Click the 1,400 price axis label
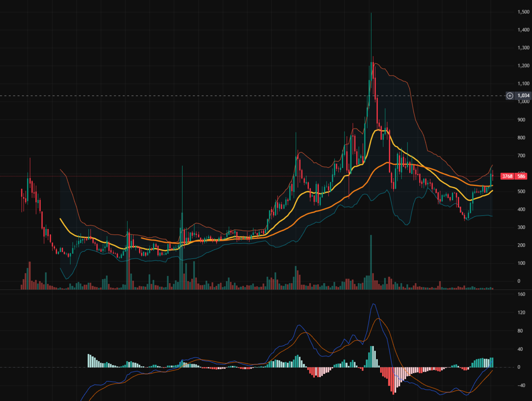 click(x=524, y=30)
